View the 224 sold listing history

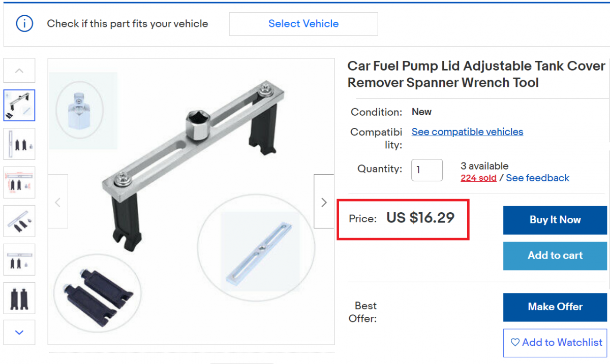478,178
